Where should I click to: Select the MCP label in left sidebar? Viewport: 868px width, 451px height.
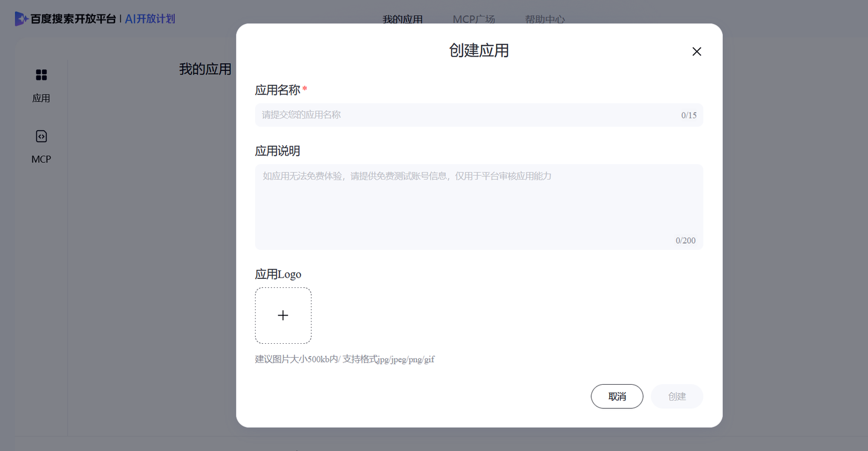(41, 160)
